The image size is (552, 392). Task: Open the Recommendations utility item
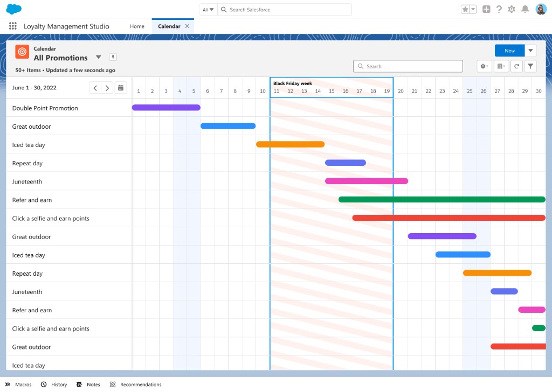pyautogui.click(x=135, y=384)
